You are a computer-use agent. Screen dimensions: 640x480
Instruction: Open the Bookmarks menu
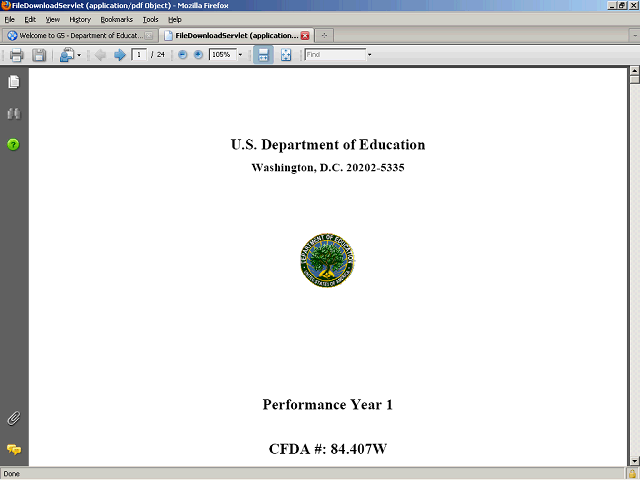116,20
